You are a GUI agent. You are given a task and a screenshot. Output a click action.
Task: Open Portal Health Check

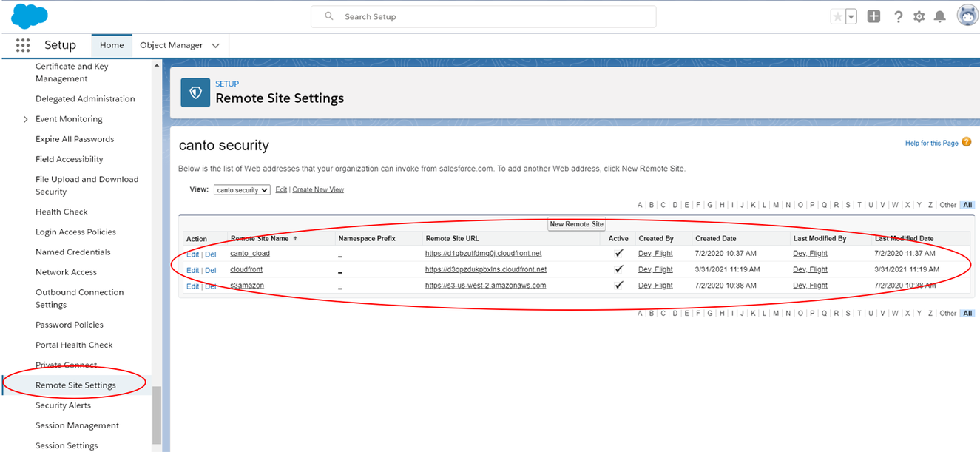tap(74, 345)
